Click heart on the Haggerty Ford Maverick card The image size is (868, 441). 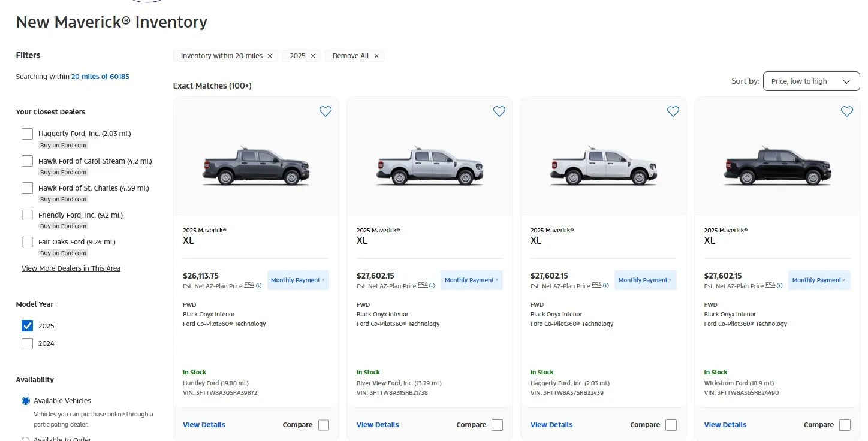coord(673,111)
